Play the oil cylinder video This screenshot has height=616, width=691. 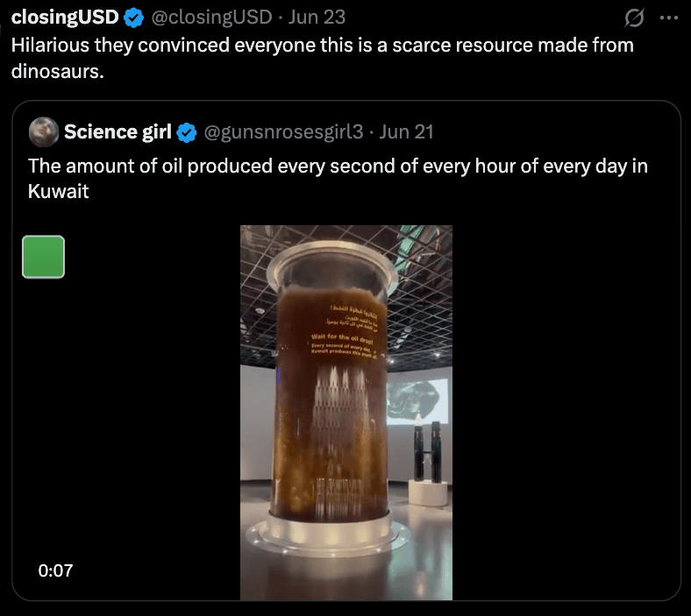tap(346, 412)
